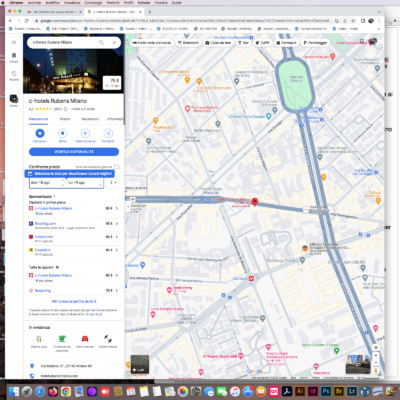The image size is (400, 400).
Task: Open the Google Maps hamburger menu
Action: pyautogui.click(x=14, y=42)
